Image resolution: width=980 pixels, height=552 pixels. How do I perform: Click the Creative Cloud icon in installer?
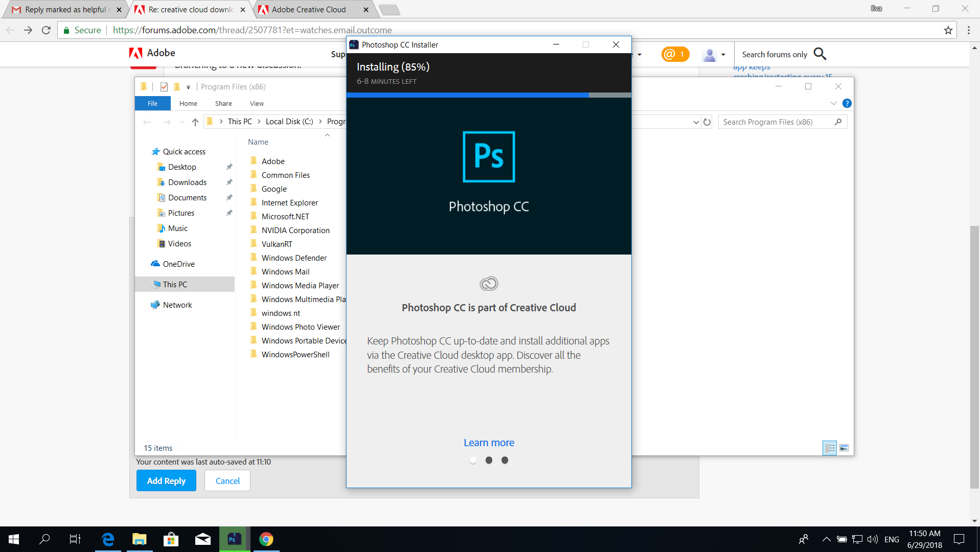(489, 283)
